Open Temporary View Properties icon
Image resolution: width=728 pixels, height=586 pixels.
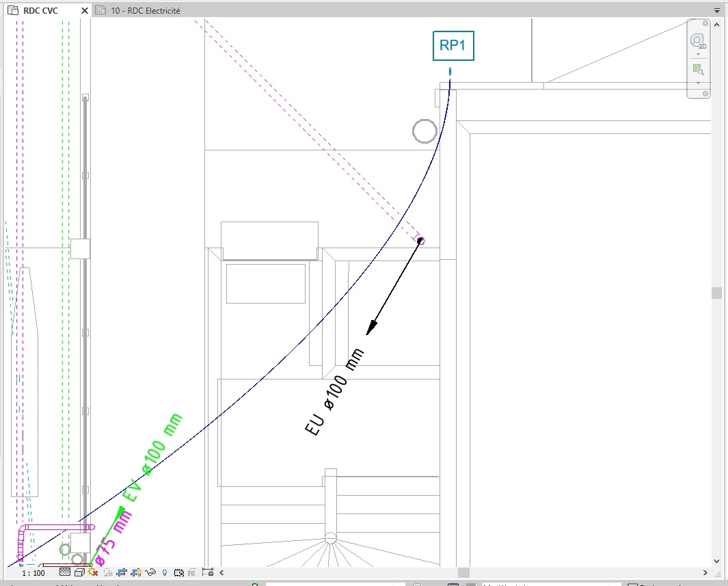tap(178, 572)
